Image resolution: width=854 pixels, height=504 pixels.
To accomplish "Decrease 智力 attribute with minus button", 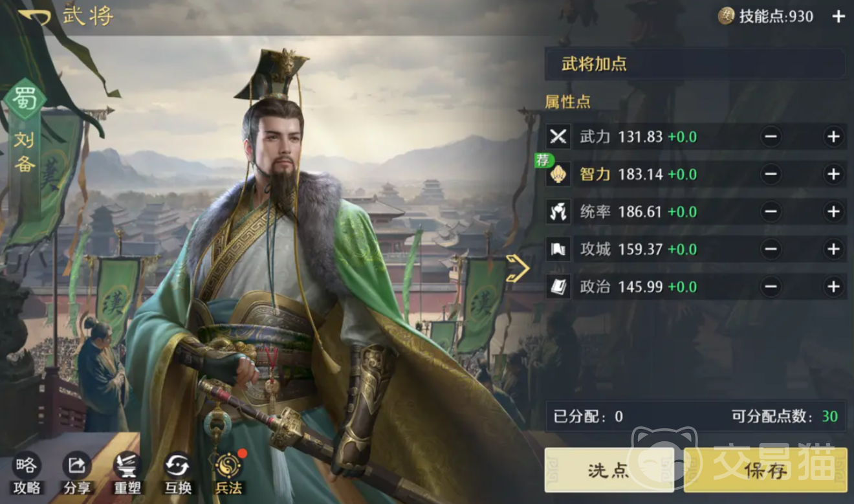I will pyautogui.click(x=771, y=174).
